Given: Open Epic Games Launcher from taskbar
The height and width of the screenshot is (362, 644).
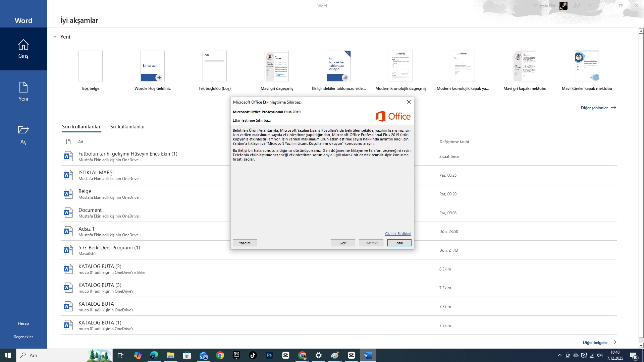Looking at the screenshot, I should click(x=236, y=355).
